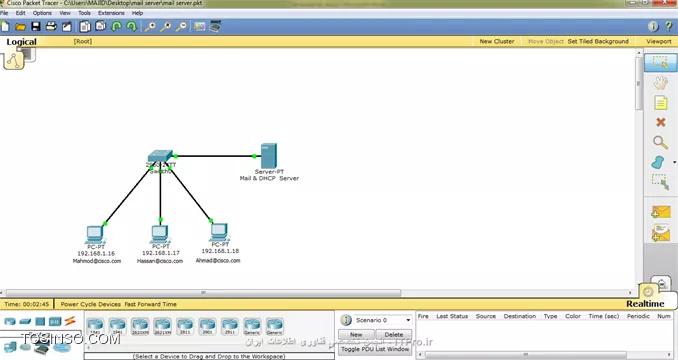Viewport: 678px width, 360px height.
Task: Add a Simple PDU envelope
Action: [661, 212]
